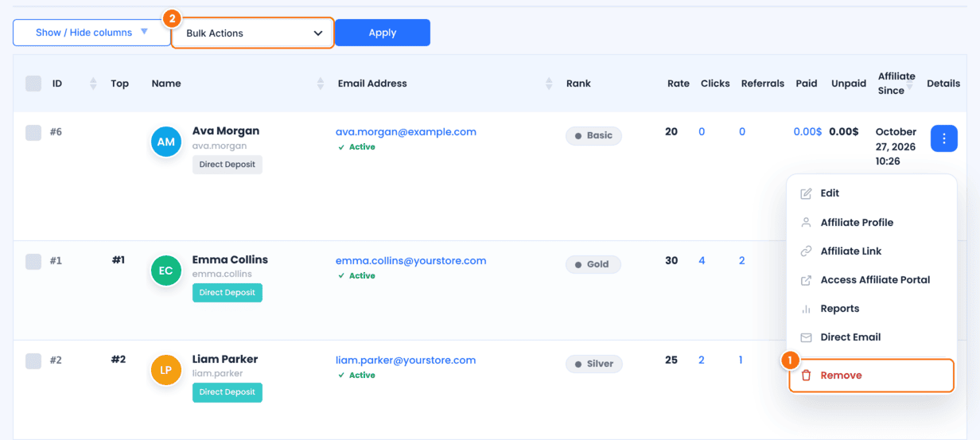Click Liam Parker's LP avatar
Screen dimensions: 980x440
click(166, 370)
